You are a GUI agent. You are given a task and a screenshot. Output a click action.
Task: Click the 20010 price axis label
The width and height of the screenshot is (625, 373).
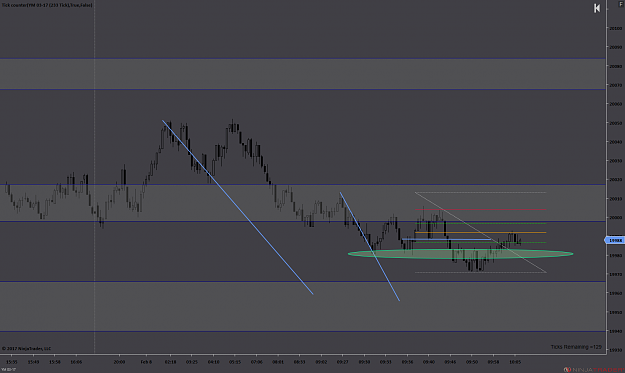click(615, 198)
